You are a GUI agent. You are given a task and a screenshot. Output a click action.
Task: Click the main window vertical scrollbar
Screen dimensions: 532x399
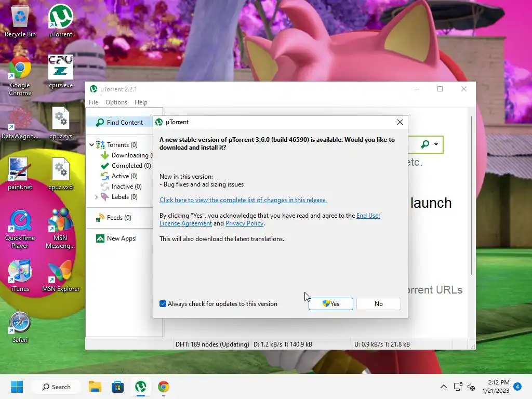472,195
